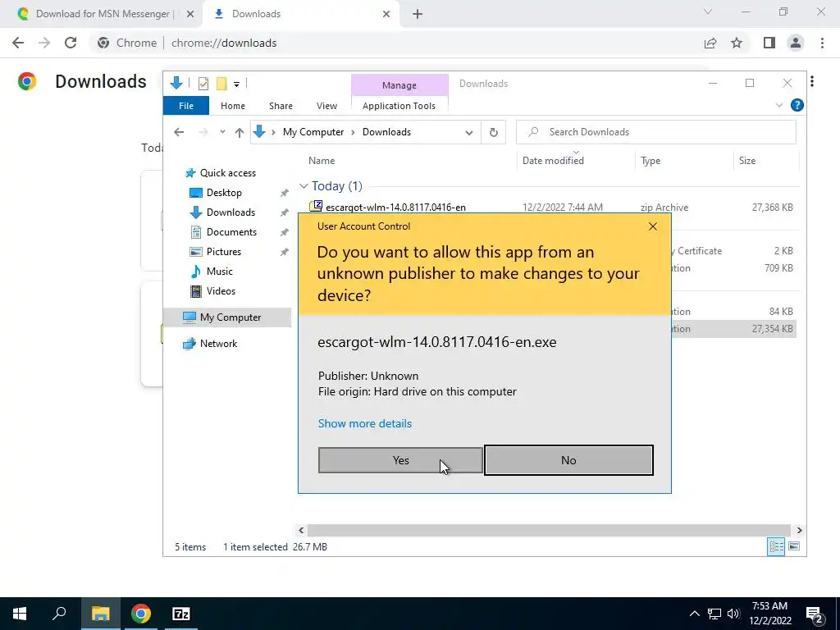Viewport: 840px width, 630px height.
Task: Toggle Chrome side panel
Action: tap(769, 43)
